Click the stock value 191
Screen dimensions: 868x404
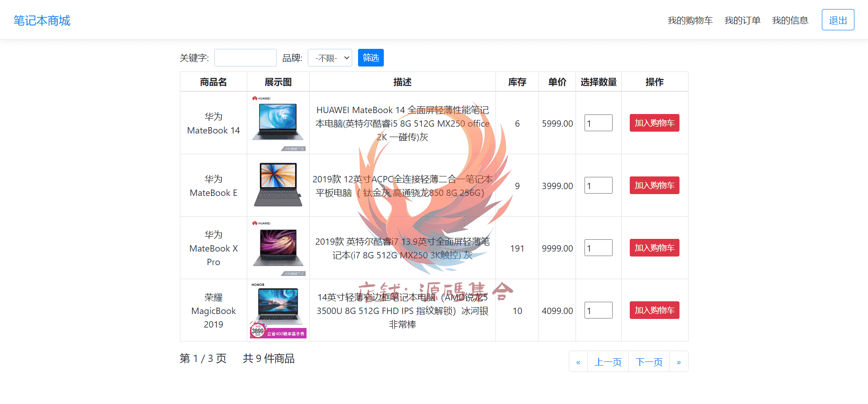click(x=517, y=248)
